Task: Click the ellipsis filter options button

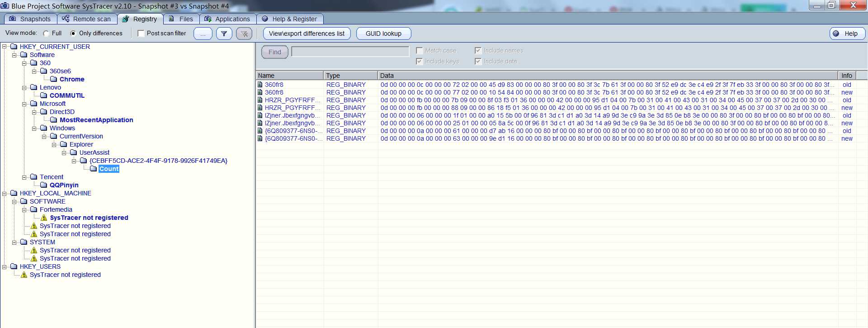Action: click(x=203, y=33)
